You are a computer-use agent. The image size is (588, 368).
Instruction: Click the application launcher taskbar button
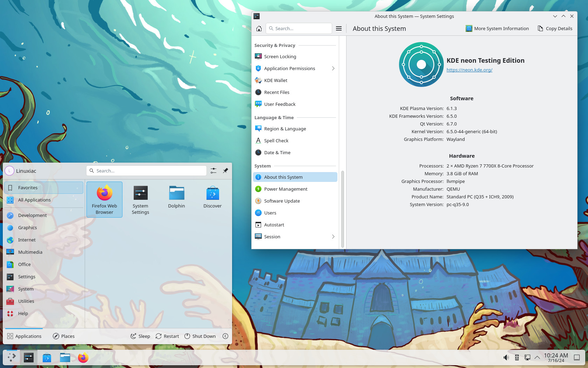pyautogui.click(x=12, y=357)
